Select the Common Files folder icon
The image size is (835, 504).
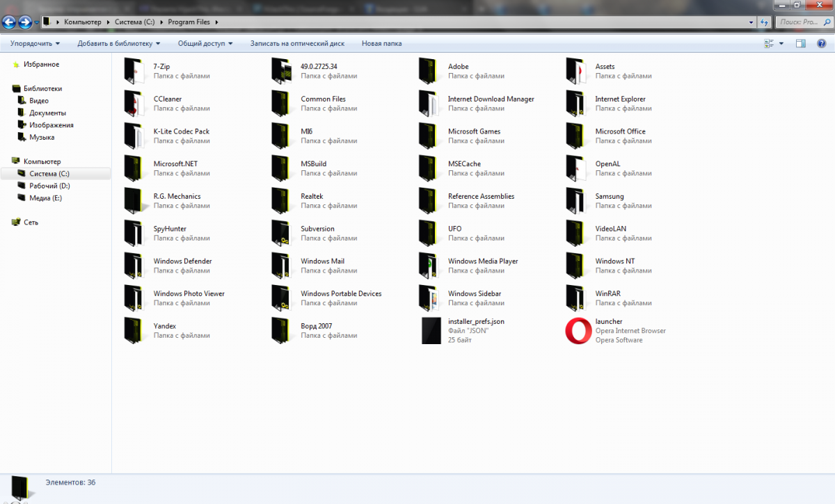click(280, 104)
